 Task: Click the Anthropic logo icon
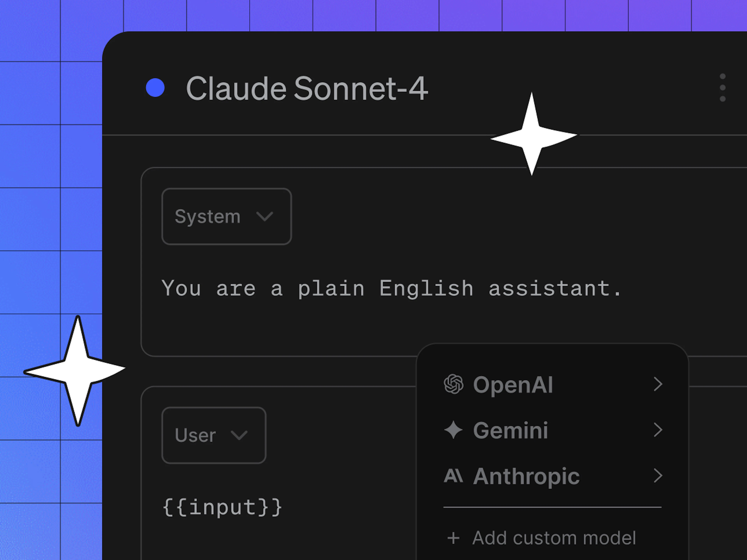[453, 476]
